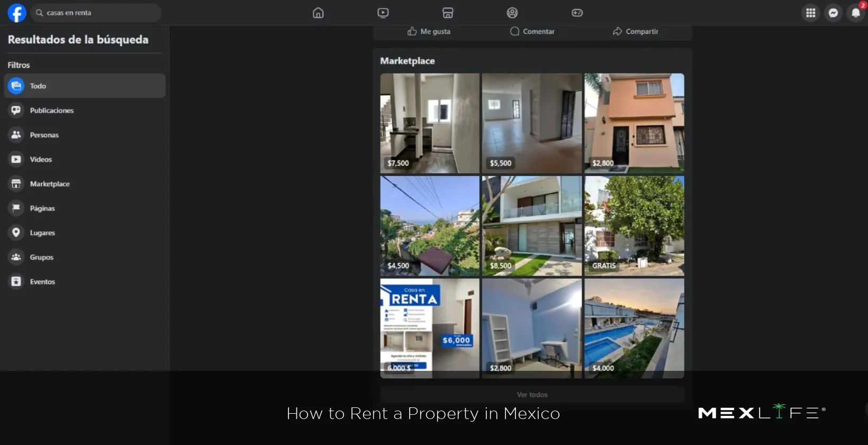Open the orange house $2,800 listing
Viewport: 868px width, 445px height.
coord(634,123)
